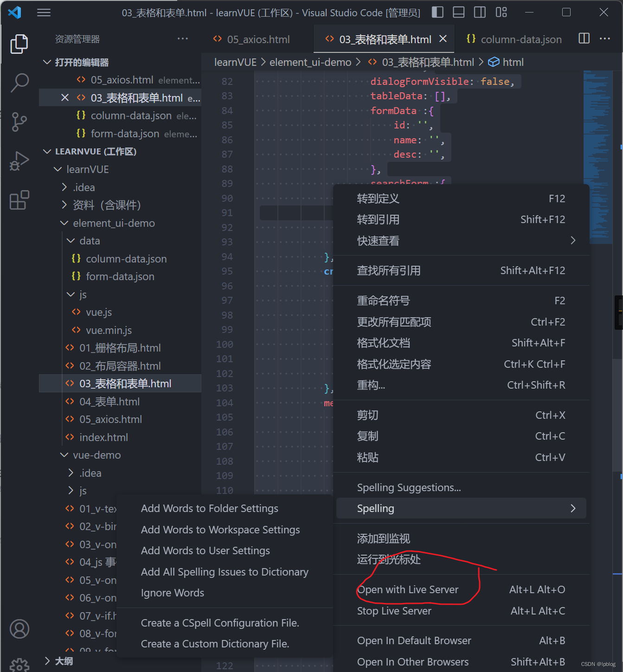Open Customize Layout icon in title bar
Image resolution: width=623 pixels, height=672 pixels.
tap(501, 13)
